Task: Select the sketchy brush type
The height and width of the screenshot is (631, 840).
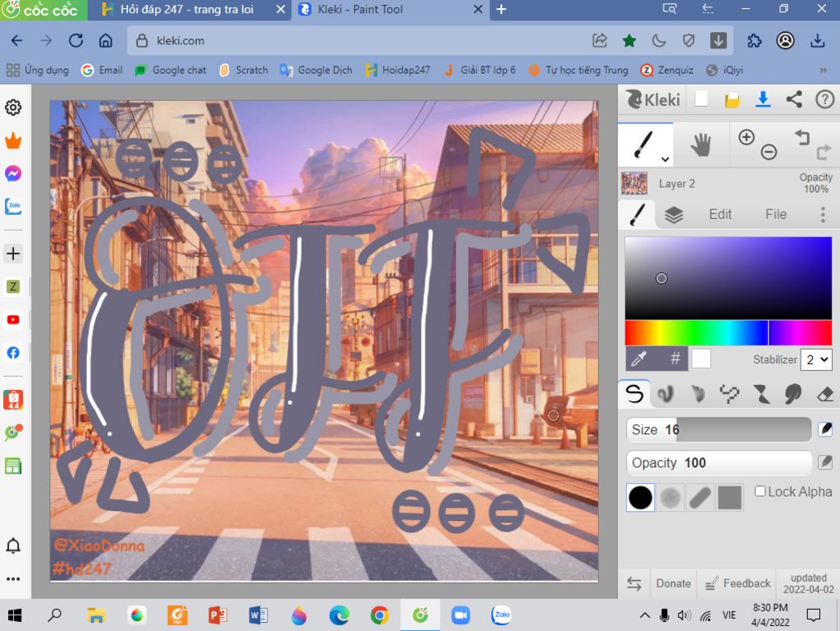Action: coord(697,394)
